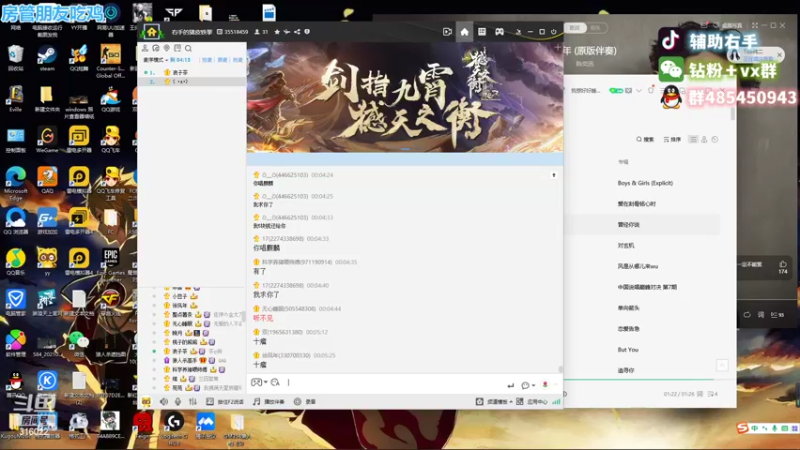Image resolution: width=800 pixels, height=450 pixels.
Task: Click the flower gift icon in chat box
Action: point(545,384)
